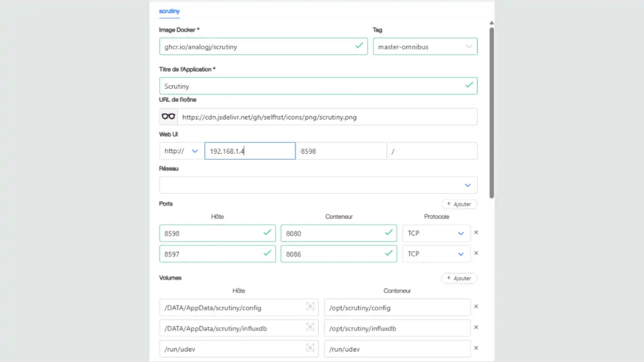Delete the /opt/scrutiny/influxdb volume row
This screenshot has height=362, width=644.
(476, 328)
